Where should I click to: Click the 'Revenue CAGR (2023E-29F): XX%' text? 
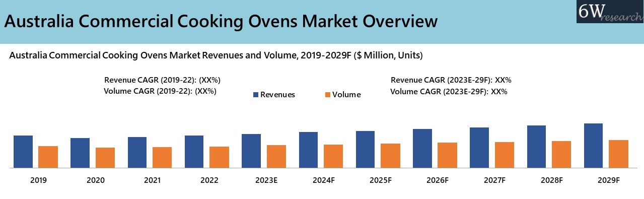click(x=451, y=80)
